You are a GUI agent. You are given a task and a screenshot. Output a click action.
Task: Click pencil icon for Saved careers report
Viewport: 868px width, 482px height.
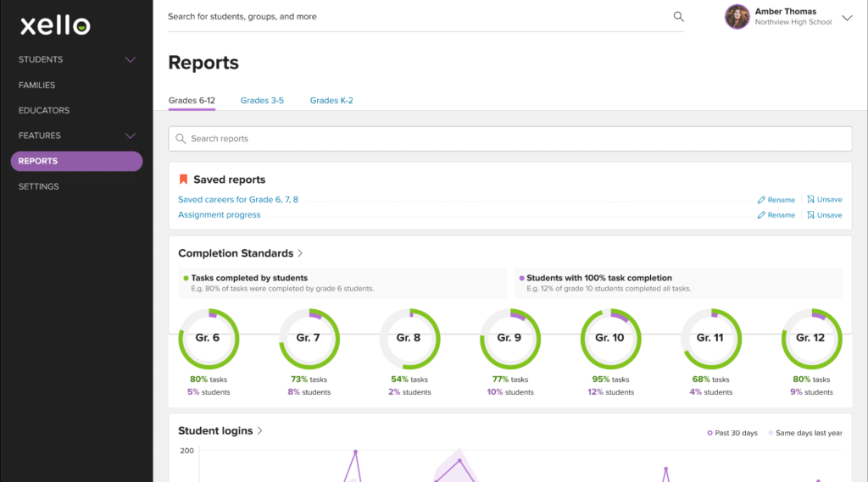761,200
